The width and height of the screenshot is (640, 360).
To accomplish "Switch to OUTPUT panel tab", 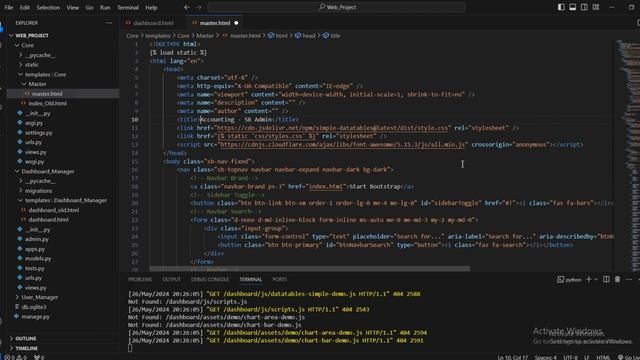I will click(x=171, y=280).
